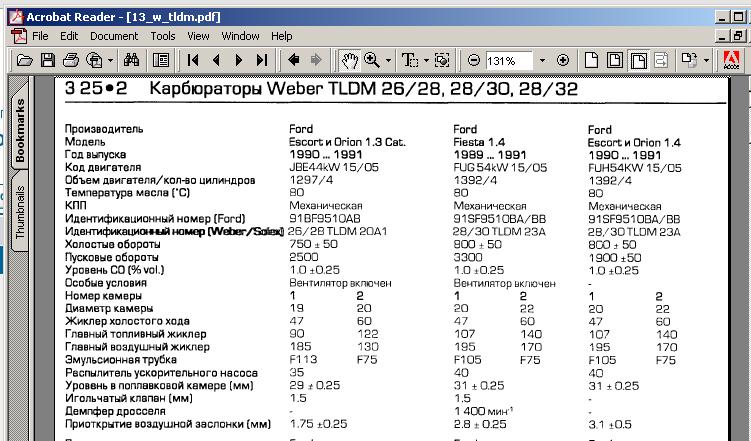Image resolution: width=751 pixels, height=441 pixels.
Task: Click the Reflow page icon
Action: [661, 60]
